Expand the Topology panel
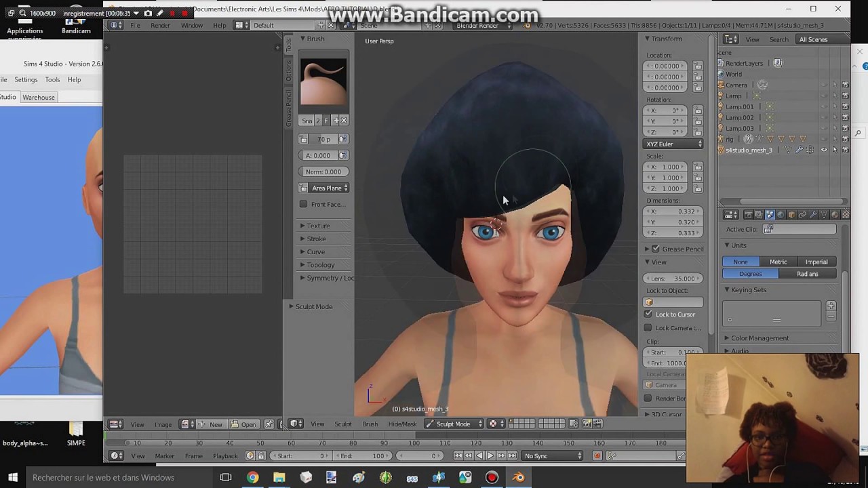The image size is (868, 488). pyautogui.click(x=320, y=265)
